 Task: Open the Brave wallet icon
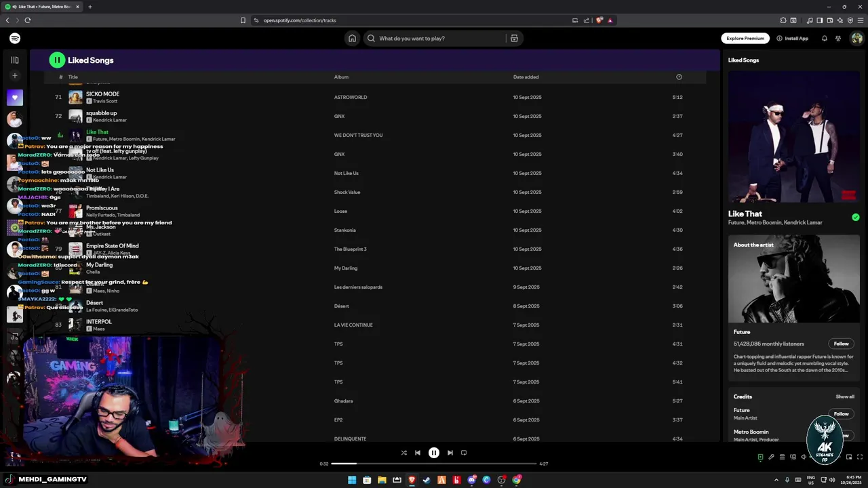[829, 20]
